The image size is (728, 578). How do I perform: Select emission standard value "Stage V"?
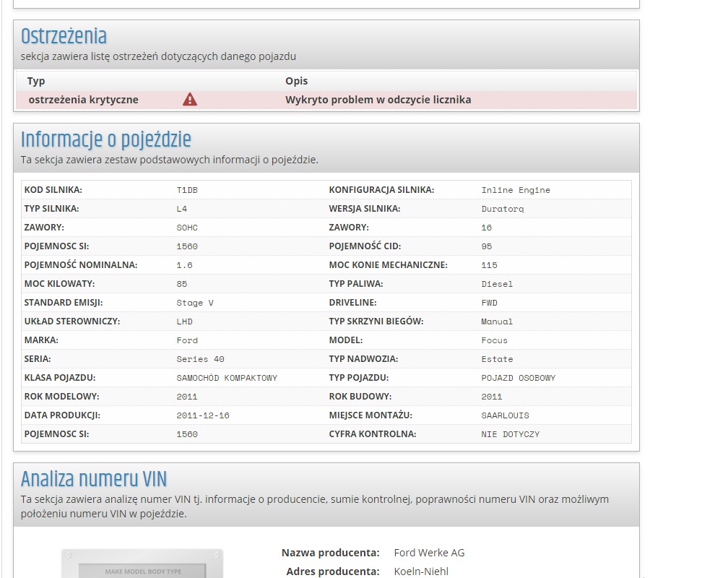[195, 303]
